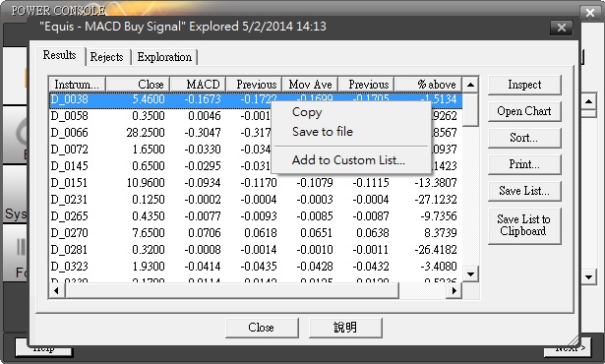Click the Inspect button
Screen dimensions: 605x364
524,85
